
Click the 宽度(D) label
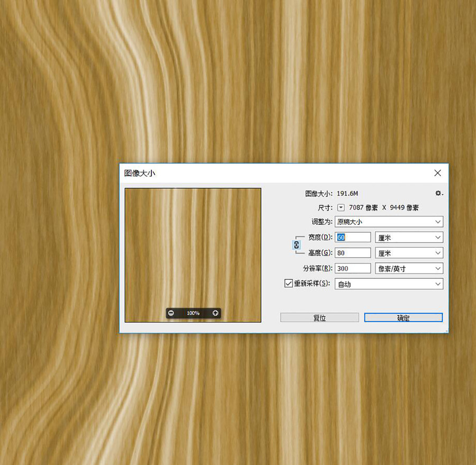point(321,237)
